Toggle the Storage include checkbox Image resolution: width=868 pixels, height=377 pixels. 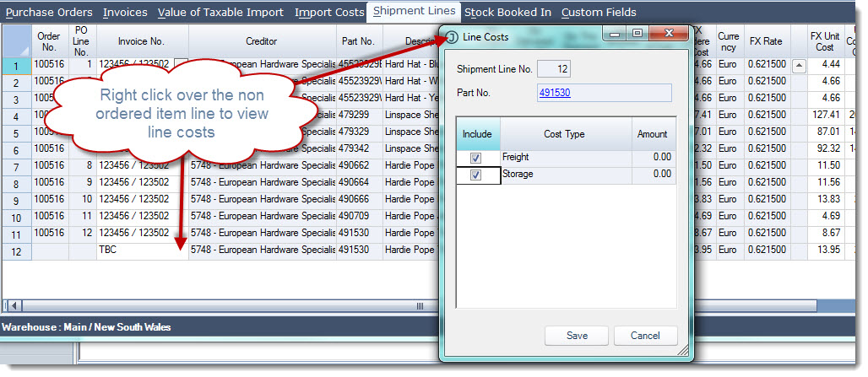[475, 175]
